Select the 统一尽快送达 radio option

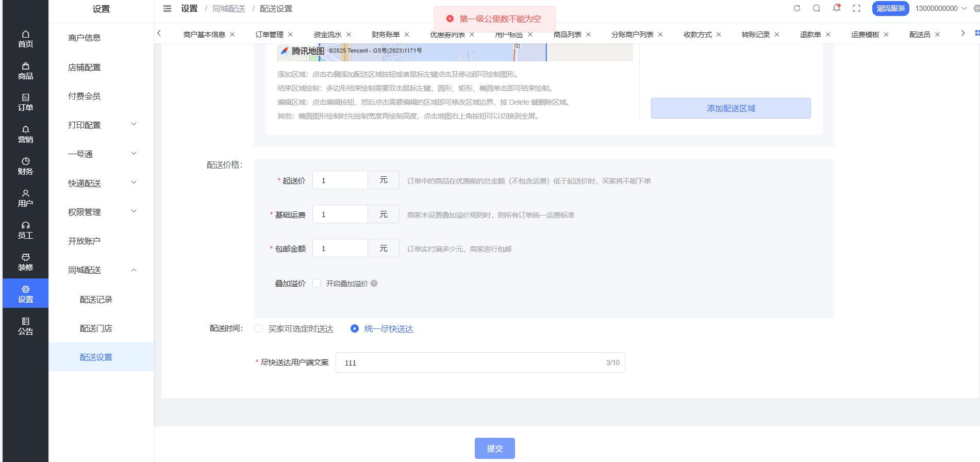[x=355, y=328]
